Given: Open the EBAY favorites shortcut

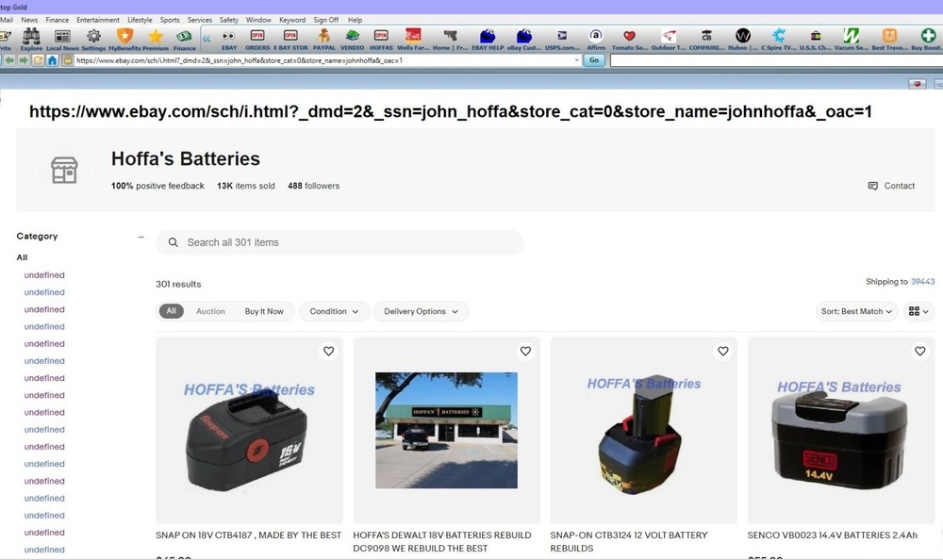Looking at the screenshot, I should (x=229, y=39).
